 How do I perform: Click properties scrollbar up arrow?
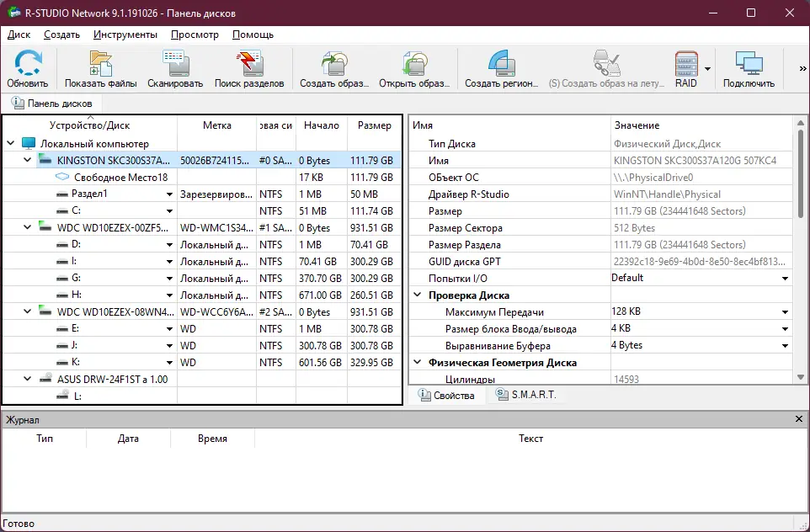(801, 123)
